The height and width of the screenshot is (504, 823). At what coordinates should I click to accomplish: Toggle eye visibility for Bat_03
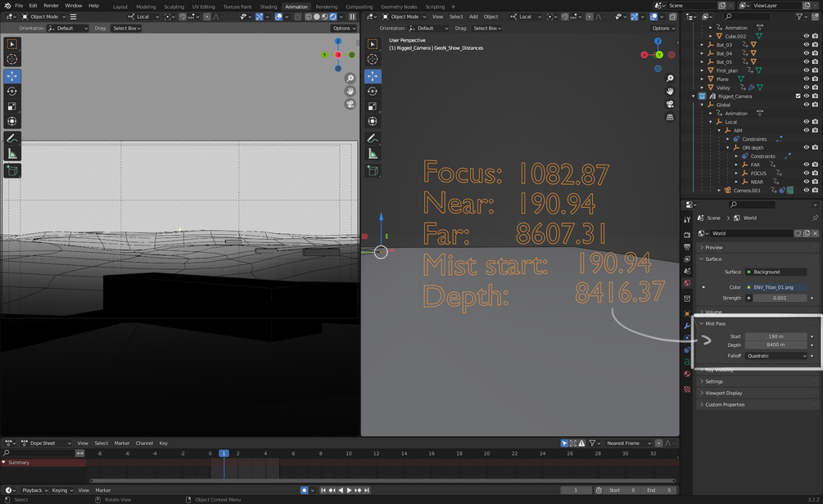tap(806, 44)
